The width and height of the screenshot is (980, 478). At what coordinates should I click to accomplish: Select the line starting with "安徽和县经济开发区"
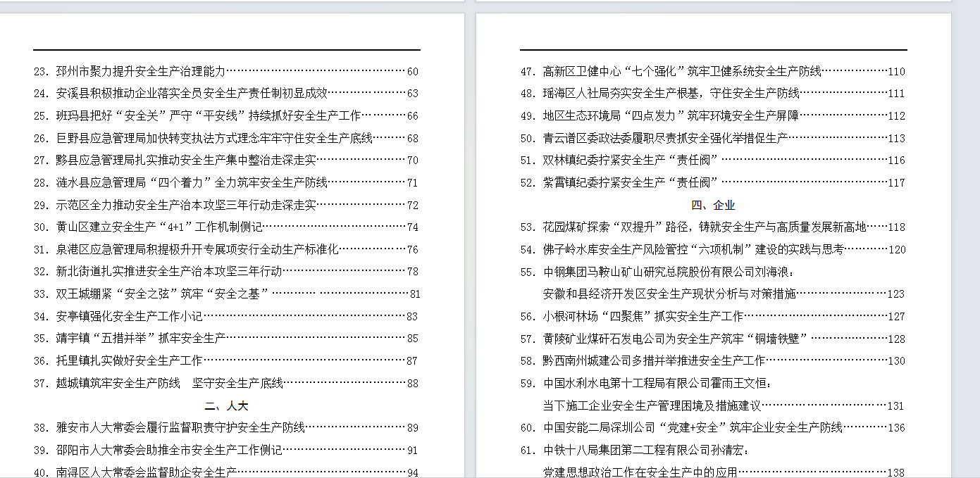tap(724, 294)
